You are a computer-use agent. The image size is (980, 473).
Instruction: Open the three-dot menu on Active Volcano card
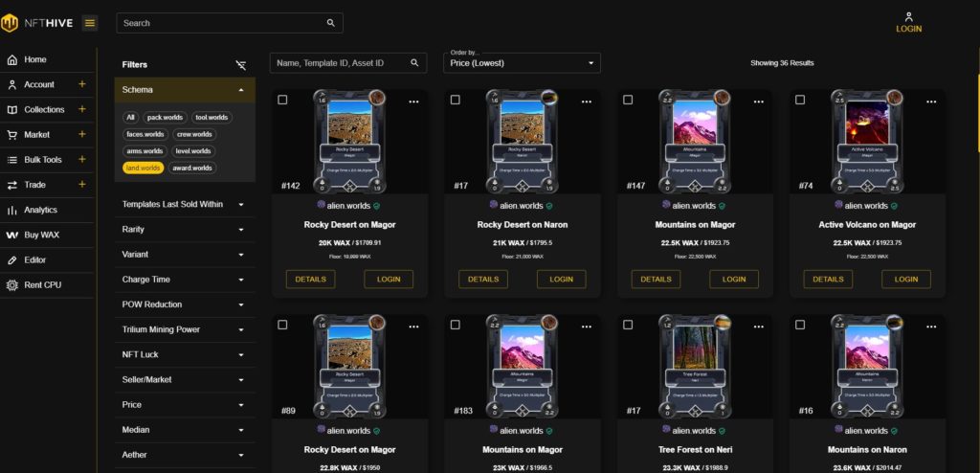[931, 101]
